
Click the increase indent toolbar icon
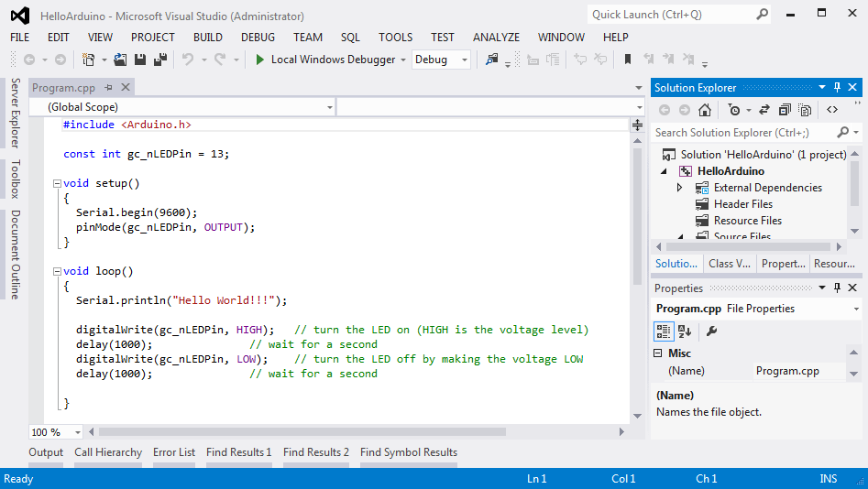(x=553, y=60)
